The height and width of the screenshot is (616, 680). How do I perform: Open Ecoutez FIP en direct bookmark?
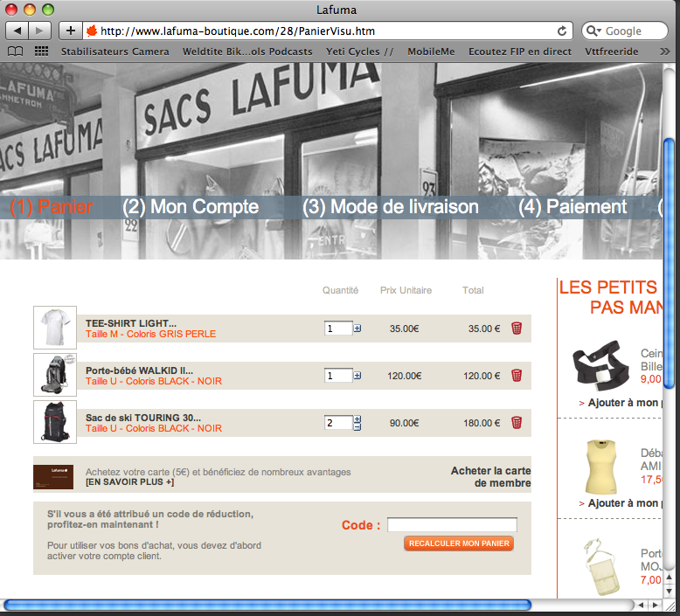pyautogui.click(x=519, y=52)
